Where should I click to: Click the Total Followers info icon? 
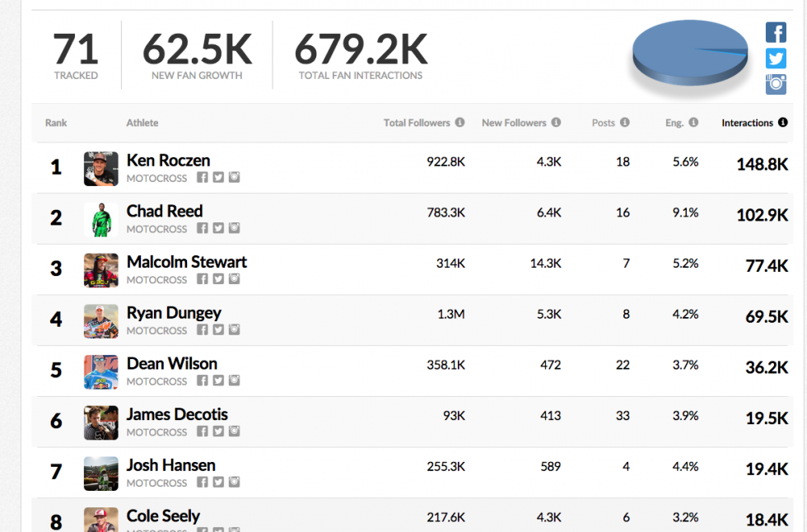459,123
